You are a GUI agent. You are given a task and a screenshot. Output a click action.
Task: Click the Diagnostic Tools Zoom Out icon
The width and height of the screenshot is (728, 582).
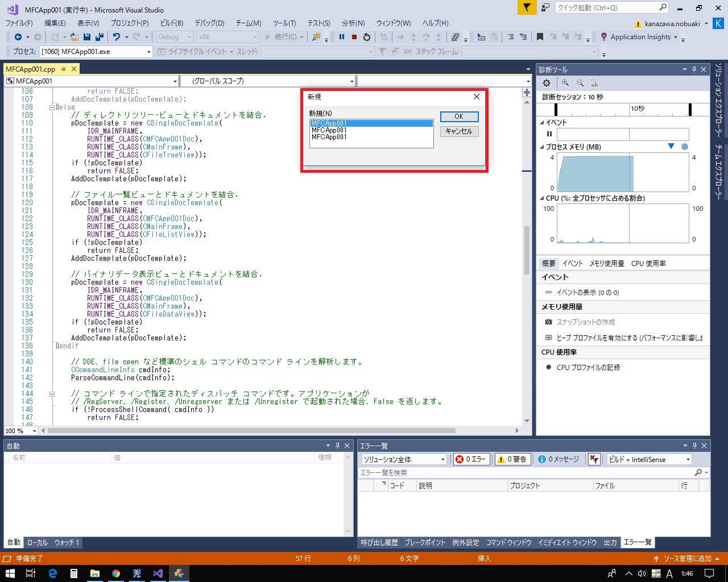(x=580, y=83)
